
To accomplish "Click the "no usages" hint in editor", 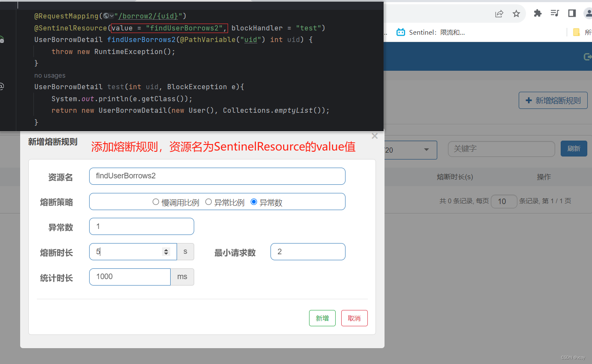I will pyautogui.click(x=50, y=75).
